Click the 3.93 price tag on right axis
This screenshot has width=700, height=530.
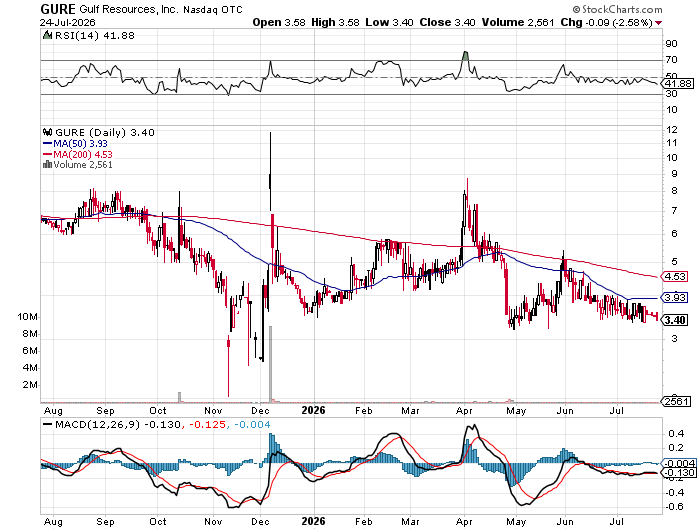[x=675, y=297]
